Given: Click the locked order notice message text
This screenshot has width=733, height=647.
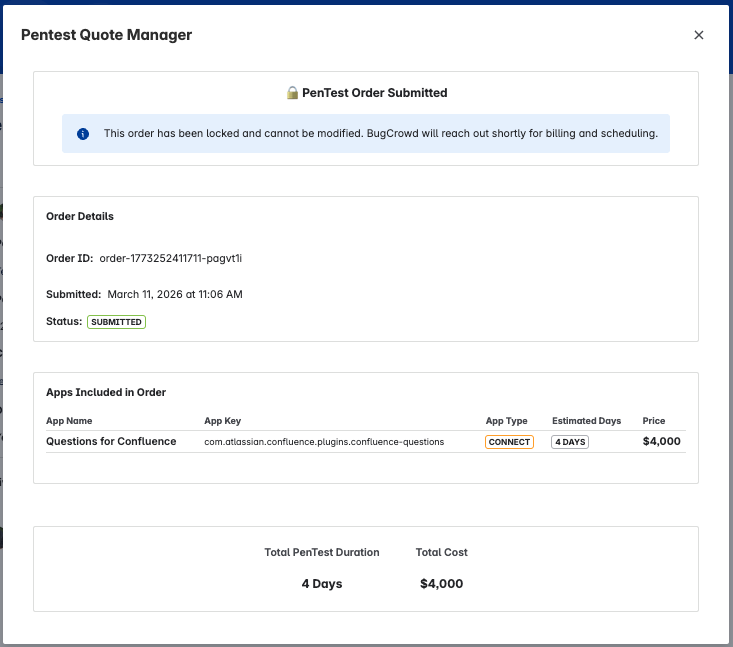Looking at the screenshot, I should click(x=381, y=134).
